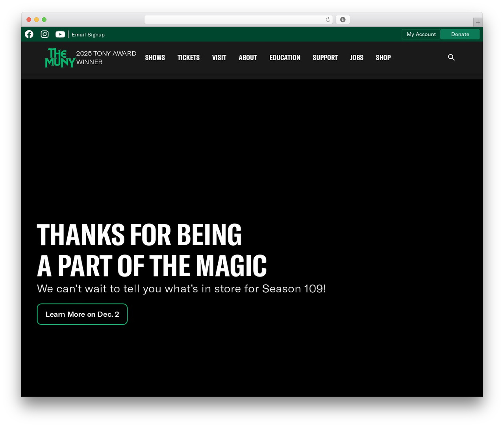Click the 2025 Tony Award Winner text

tap(106, 58)
